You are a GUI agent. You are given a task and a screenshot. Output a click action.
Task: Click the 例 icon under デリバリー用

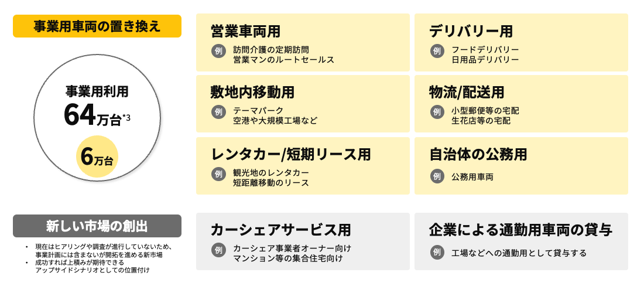click(437, 51)
